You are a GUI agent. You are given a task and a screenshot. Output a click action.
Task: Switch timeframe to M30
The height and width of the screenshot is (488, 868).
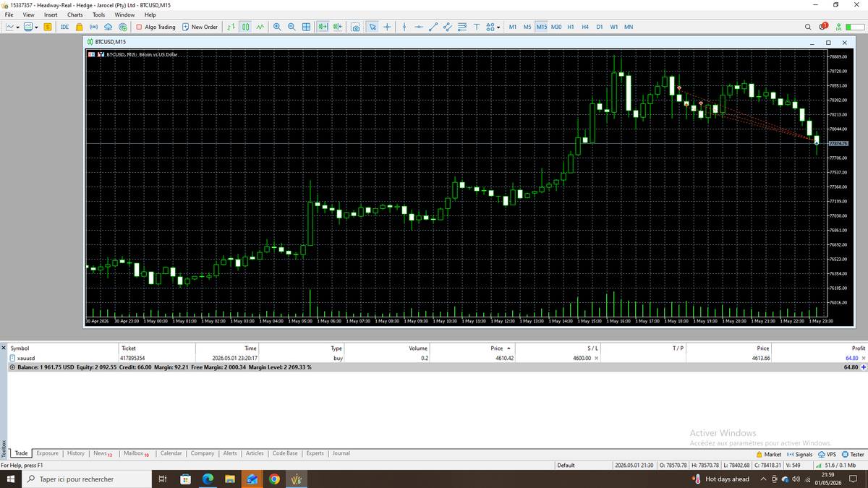(x=556, y=27)
